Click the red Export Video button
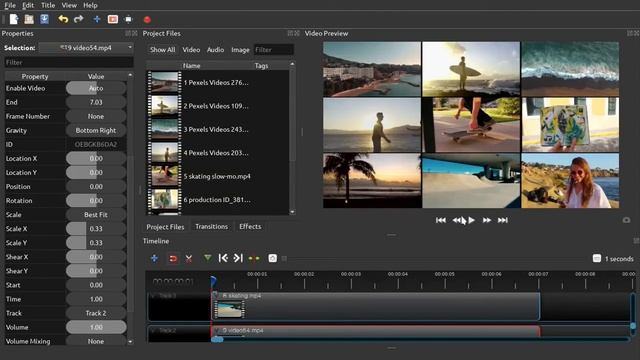This screenshot has height=360, width=640. [x=147, y=19]
